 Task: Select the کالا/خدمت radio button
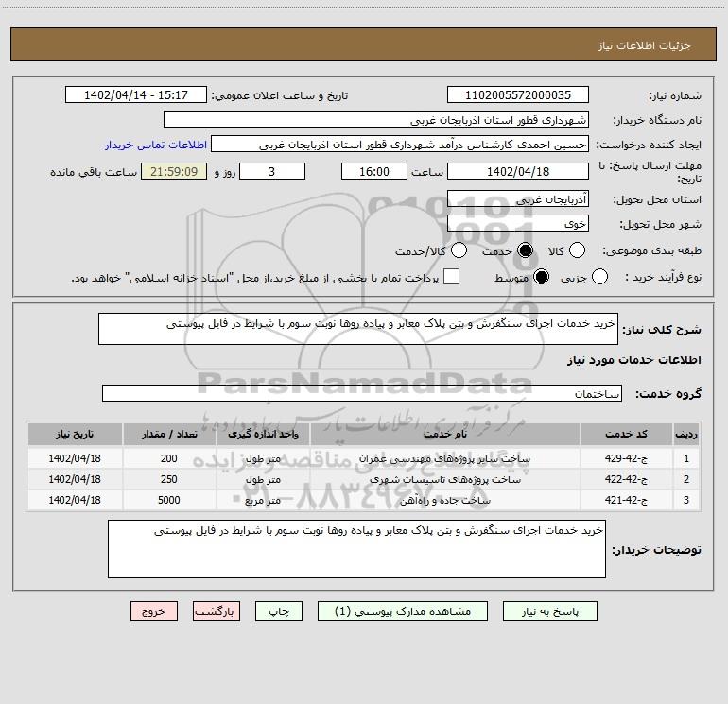(x=459, y=250)
